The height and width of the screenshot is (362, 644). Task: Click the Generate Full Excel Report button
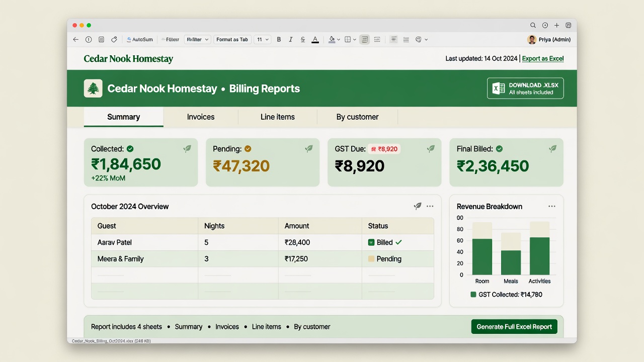coord(514,326)
